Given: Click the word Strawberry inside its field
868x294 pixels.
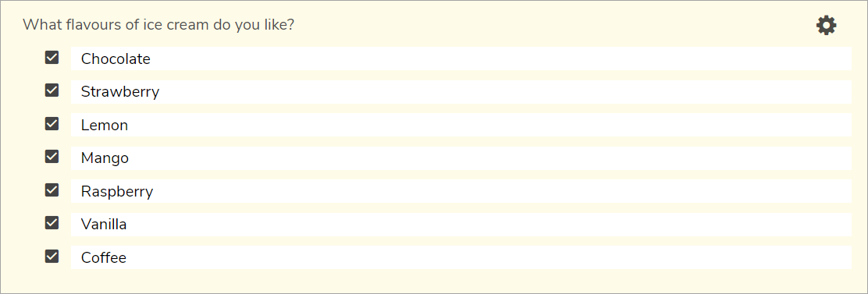Looking at the screenshot, I should click(120, 92).
